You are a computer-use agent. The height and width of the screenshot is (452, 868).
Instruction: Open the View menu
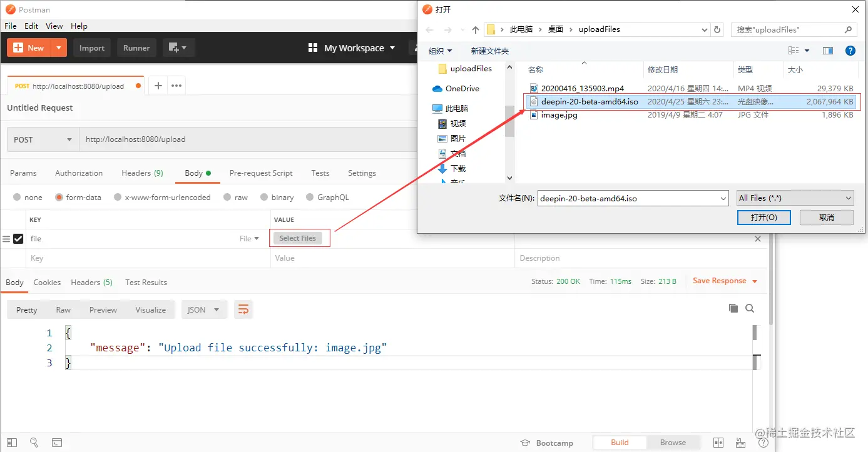(54, 26)
